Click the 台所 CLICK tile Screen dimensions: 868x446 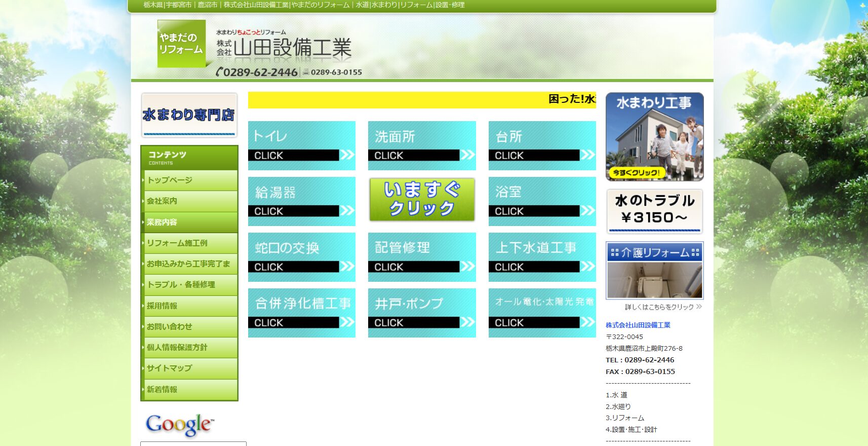click(542, 145)
